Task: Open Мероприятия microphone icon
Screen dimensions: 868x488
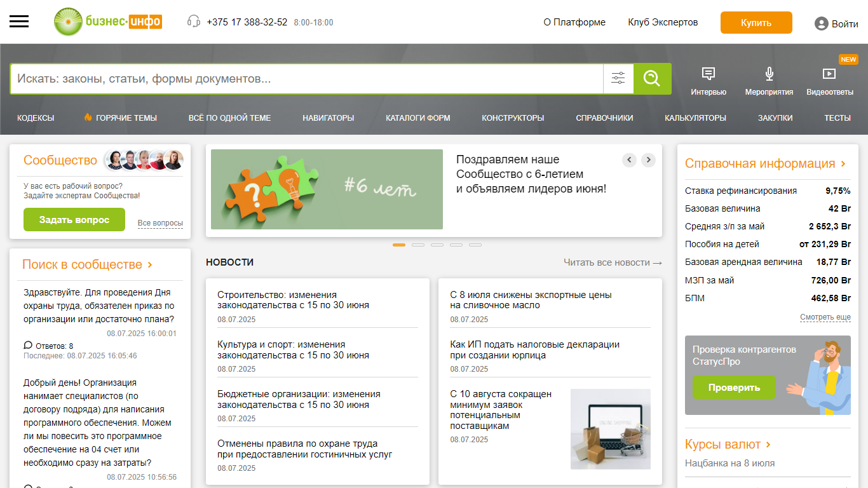Action: [x=770, y=74]
